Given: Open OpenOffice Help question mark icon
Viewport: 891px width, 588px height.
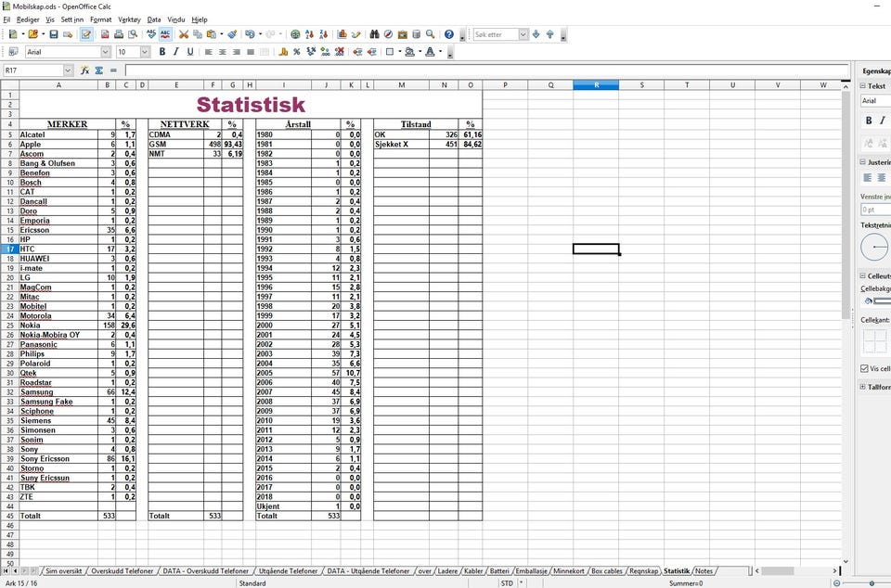Looking at the screenshot, I should (449, 34).
